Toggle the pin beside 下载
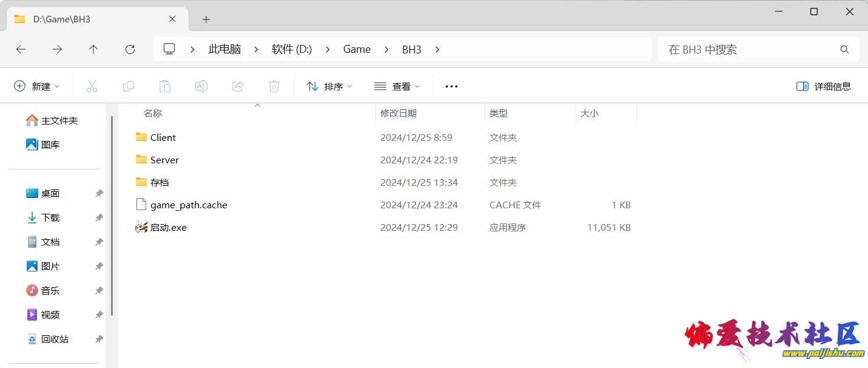The image size is (868, 368). tap(99, 218)
